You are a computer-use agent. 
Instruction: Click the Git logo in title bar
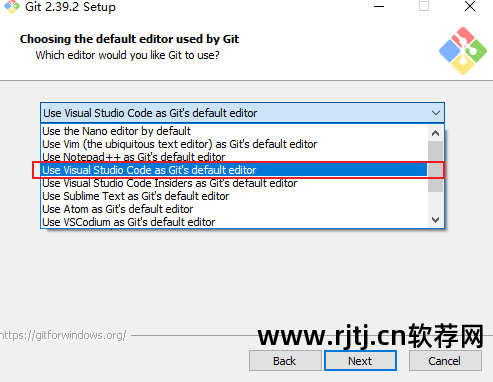[11, 6]
